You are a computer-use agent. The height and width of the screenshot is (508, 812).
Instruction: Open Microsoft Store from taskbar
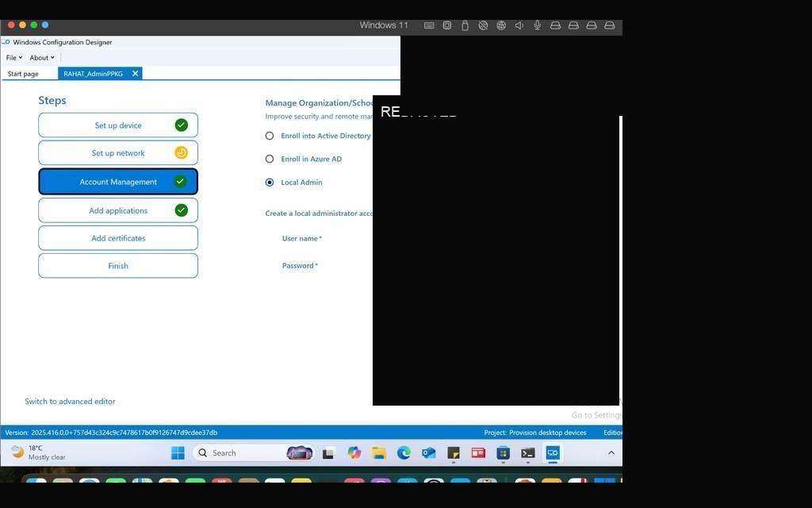click(503, 453)
